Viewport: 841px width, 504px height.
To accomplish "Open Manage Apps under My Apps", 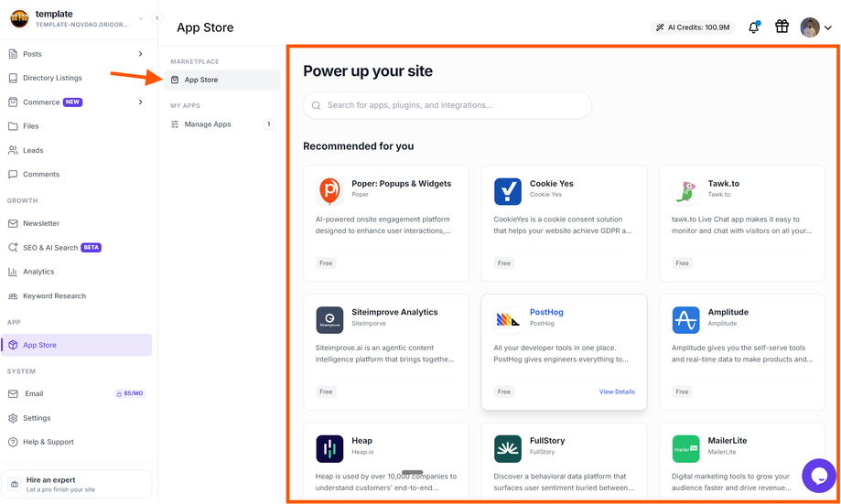I will pyautogui.click(x=208, y=124).
